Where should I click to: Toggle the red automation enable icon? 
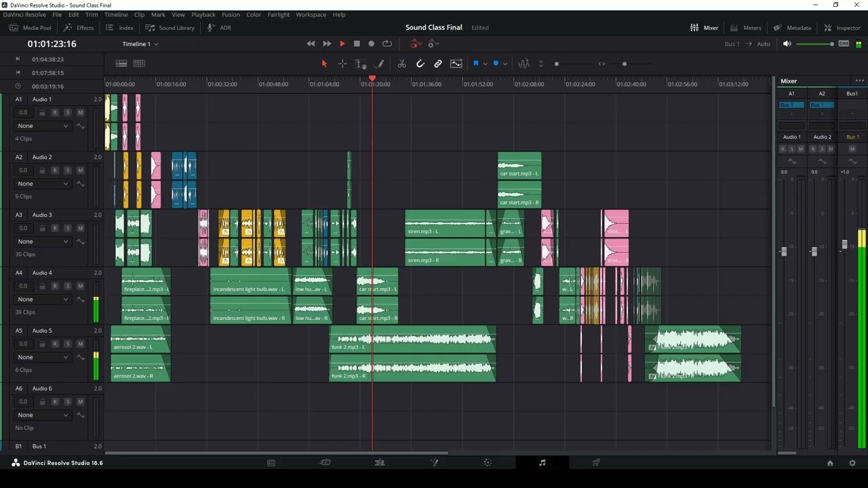point(415,44)
